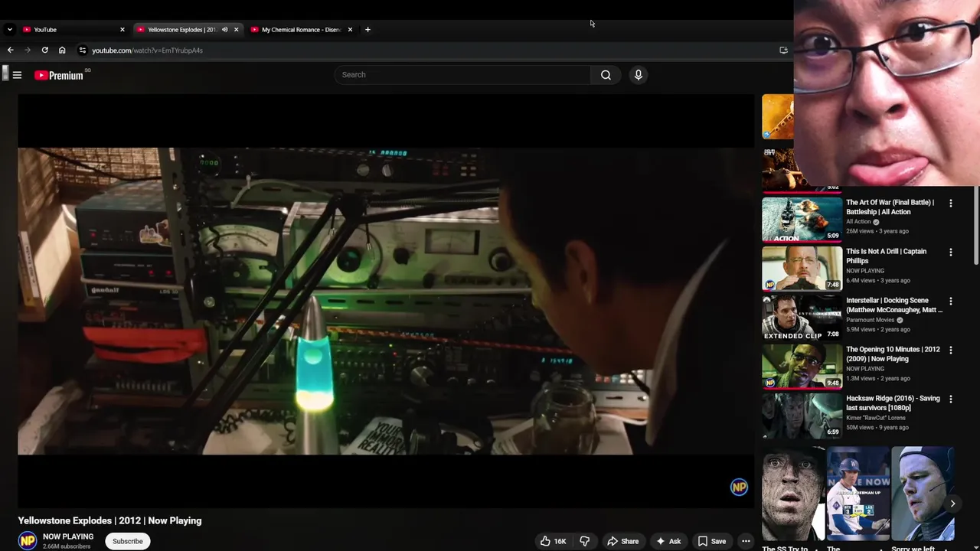The height and width of the screenshot is (551, 980).
Task: Open This Is Not A Drill title link
Action: click(886, 256)
